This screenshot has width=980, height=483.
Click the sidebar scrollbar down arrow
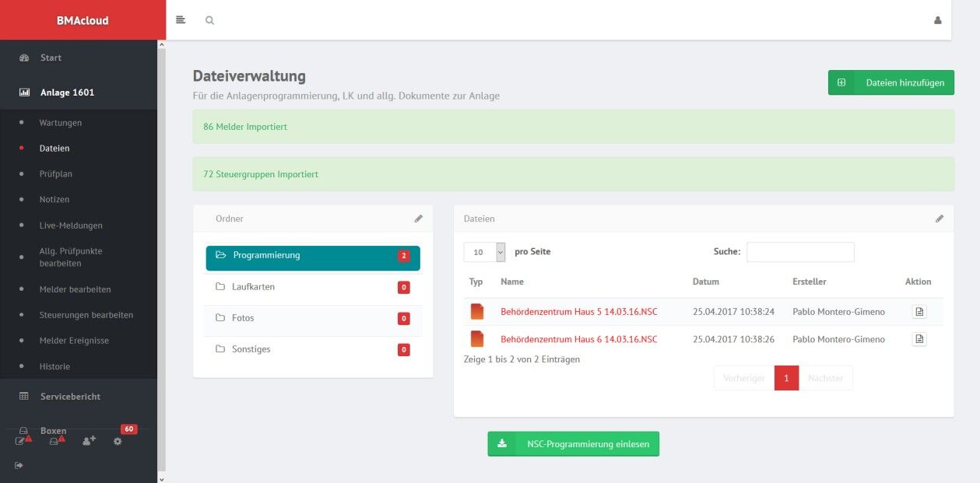(x=162, y=478)
